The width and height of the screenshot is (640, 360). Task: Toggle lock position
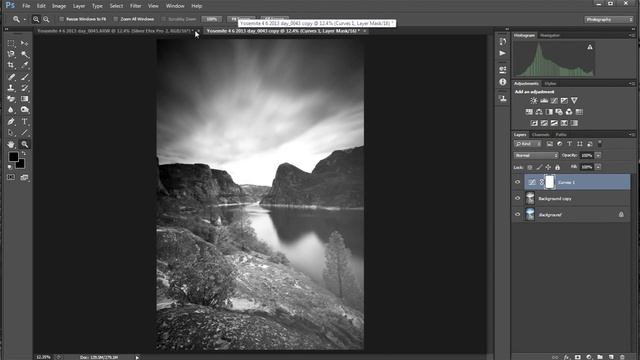coord(548,167)
